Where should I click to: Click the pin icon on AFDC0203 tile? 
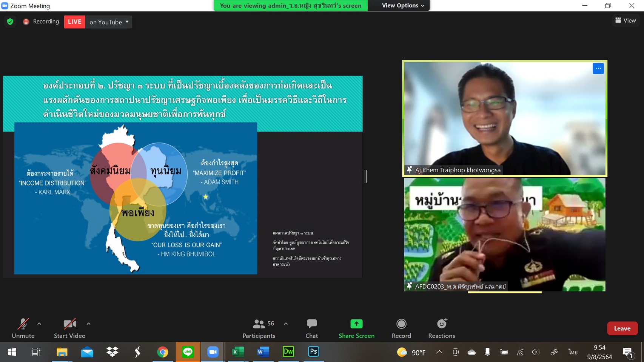(x=409, y=286)
